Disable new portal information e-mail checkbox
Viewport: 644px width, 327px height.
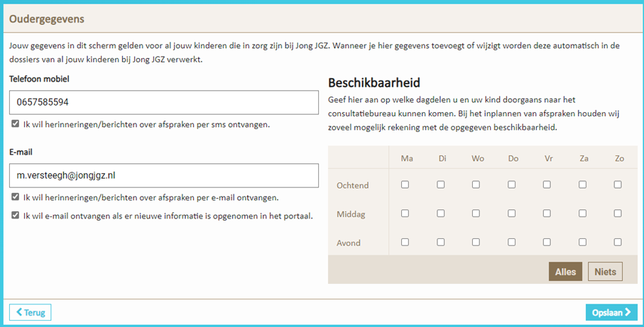(x=16, y=215)
